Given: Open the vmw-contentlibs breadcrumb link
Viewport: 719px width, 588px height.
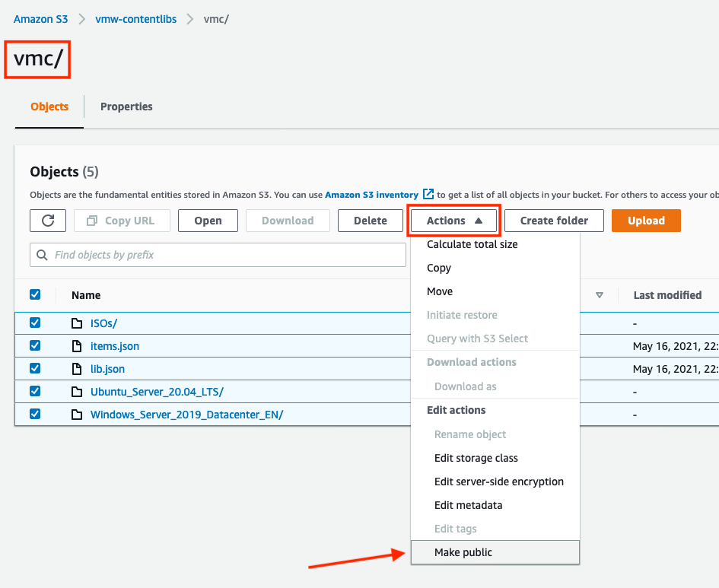Looking at the screenshot, I should click(x=135, y=19).
